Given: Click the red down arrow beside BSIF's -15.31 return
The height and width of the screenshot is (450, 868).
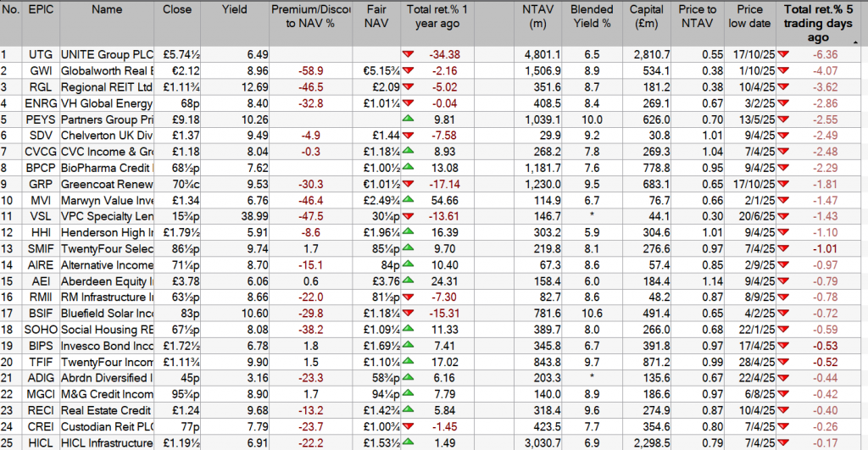Looking at the screenshot, I should tap(409, 313).
